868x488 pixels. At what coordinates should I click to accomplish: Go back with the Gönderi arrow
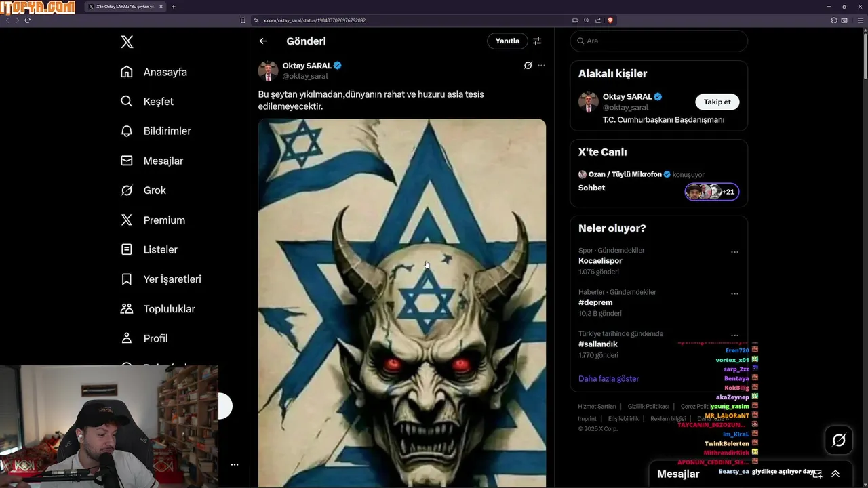[x=263, y=41]
